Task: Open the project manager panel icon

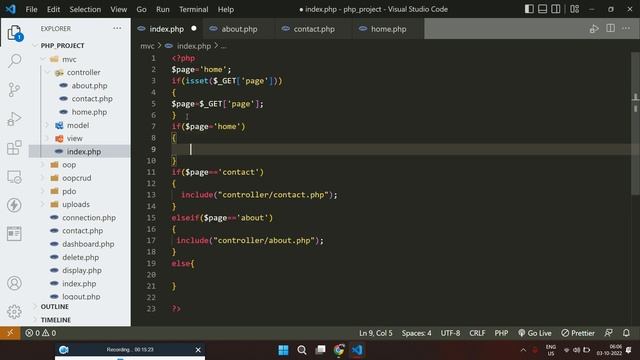Action: click(14, 233)
